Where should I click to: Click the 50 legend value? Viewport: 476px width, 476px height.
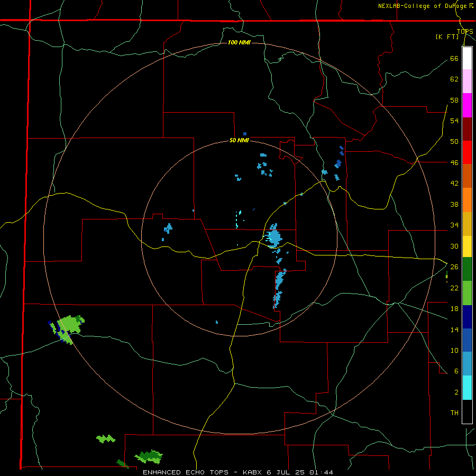click(x=454, y=141)
